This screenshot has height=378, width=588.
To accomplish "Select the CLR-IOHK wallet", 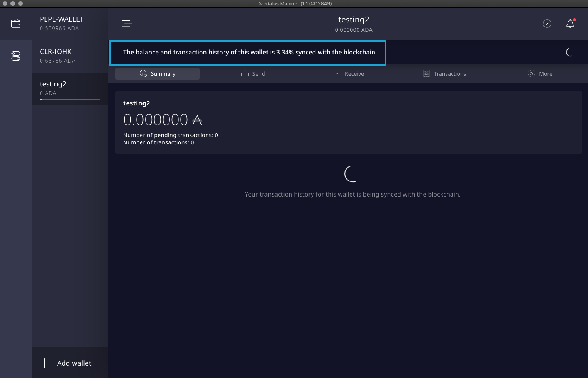I will (x=70, y=56).
